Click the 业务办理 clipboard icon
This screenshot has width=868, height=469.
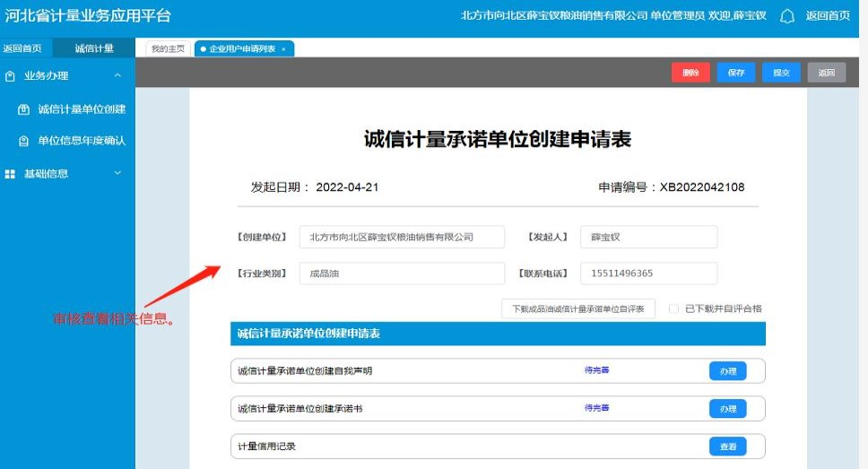11,76
